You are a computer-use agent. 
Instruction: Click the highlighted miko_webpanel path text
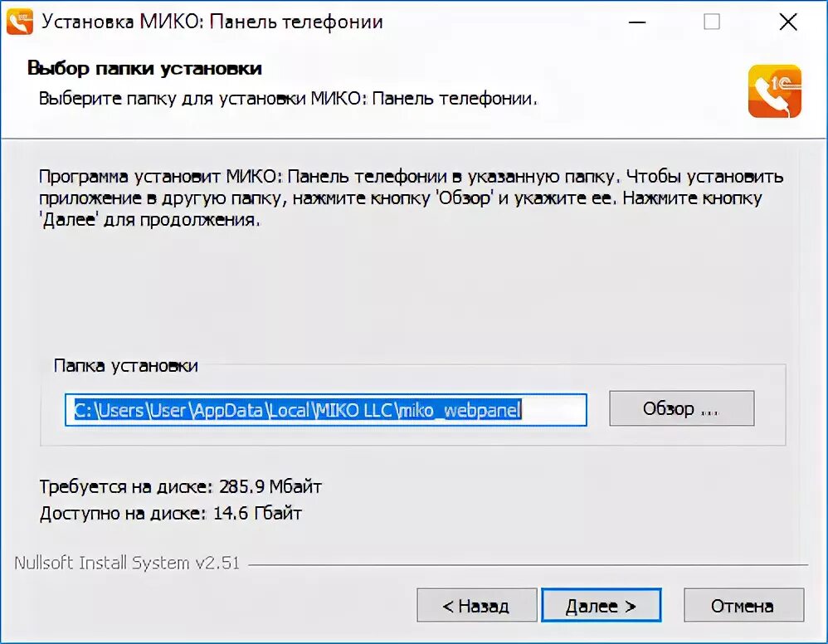[x=460, y=410]
